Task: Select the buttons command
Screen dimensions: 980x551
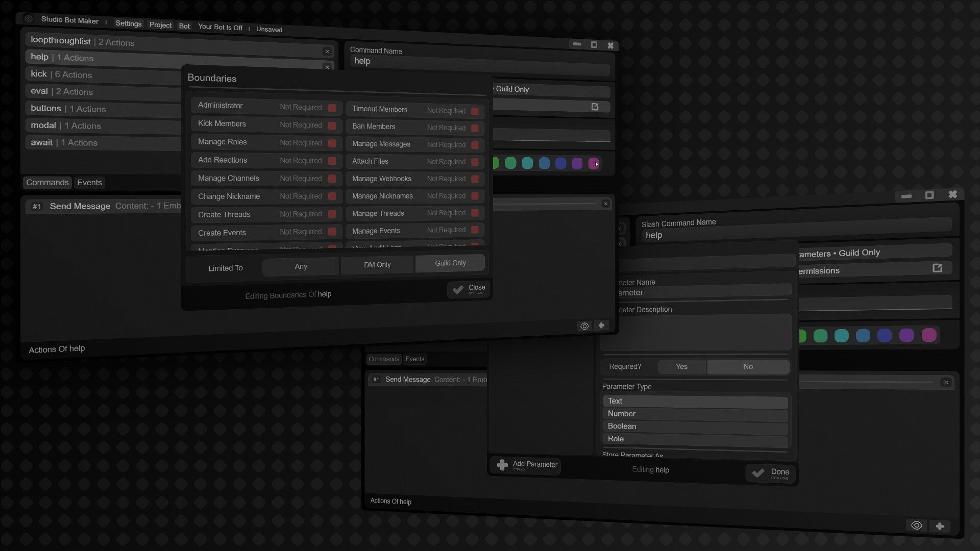Action: pos(104,109)
